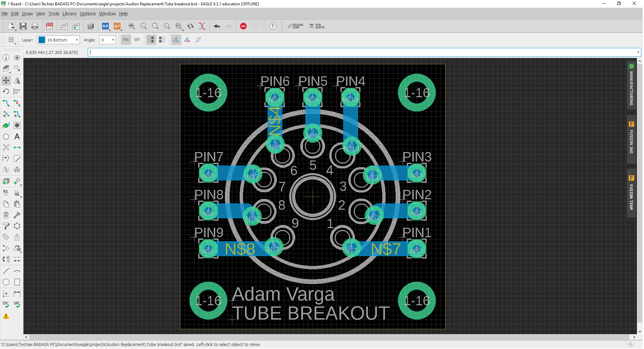Select the Route airwire tool
The width and height of the screenshot is (644, 349).
[6, 103]
